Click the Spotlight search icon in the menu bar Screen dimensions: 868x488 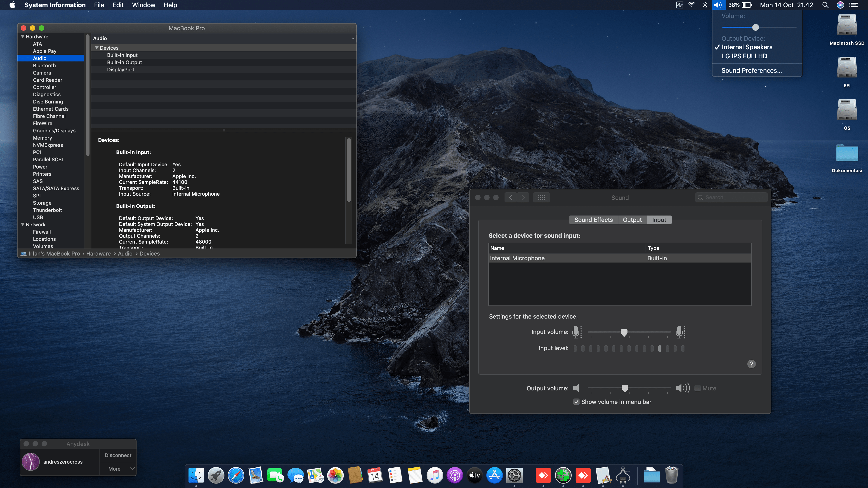(825, 5)
